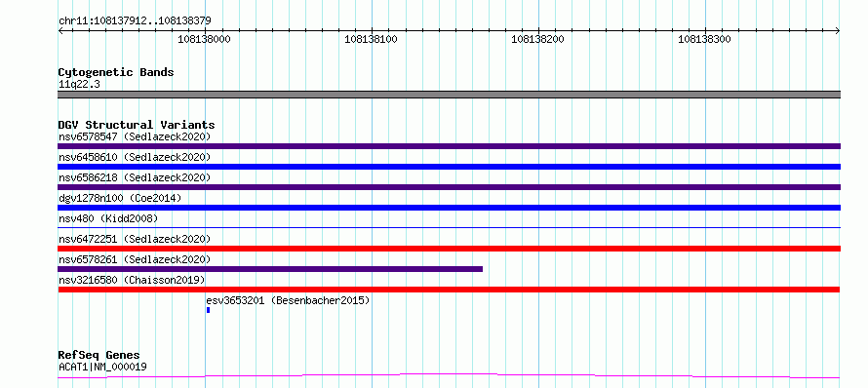Open the dgv1278n100 (Coe2014) label
This screenshot has height=388, width=868.
click(x=120, y=198)
